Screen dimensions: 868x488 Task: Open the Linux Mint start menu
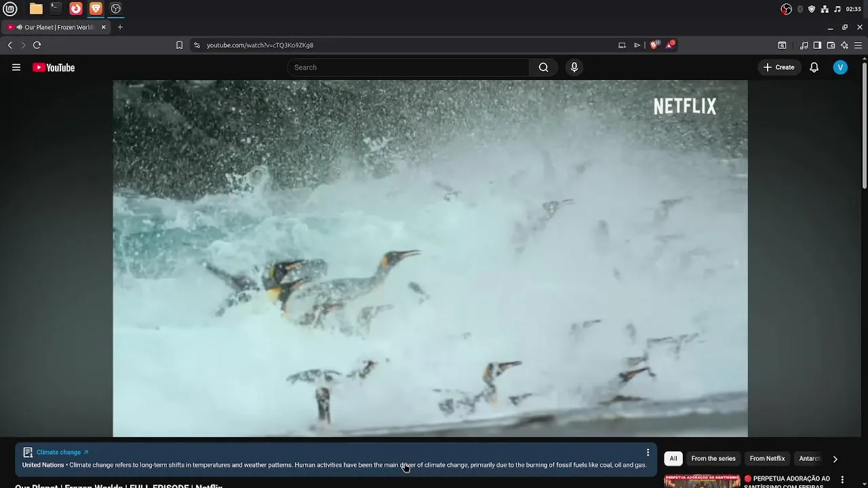tap(10, 9)
